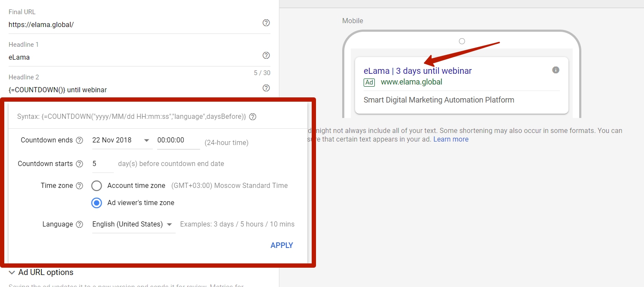This screenshot has height=287, width=644.
Task: Select Ad viewer's time zone radio button
Action: coord(97,203)
